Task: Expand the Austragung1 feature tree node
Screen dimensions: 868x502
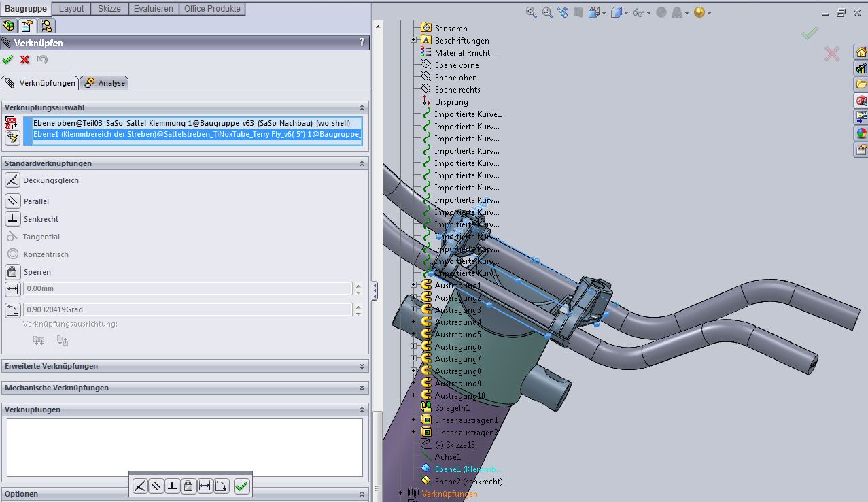Action: click(413, 286)
